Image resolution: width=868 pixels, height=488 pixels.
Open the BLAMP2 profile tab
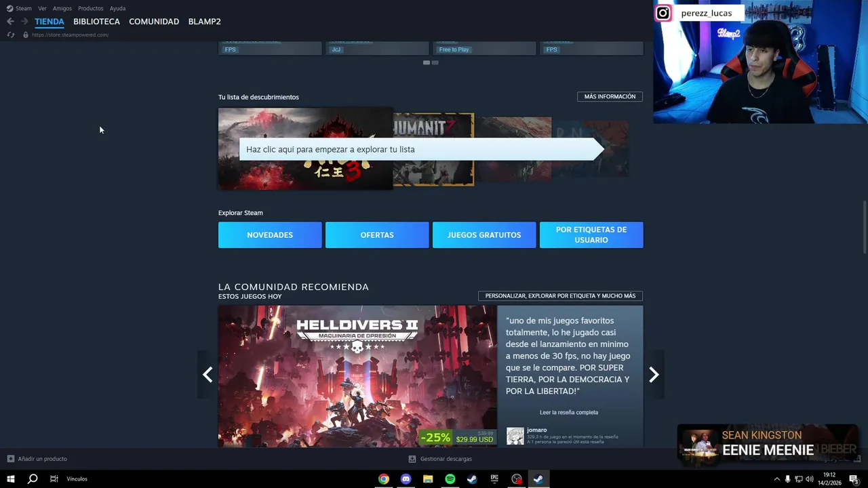204,22
